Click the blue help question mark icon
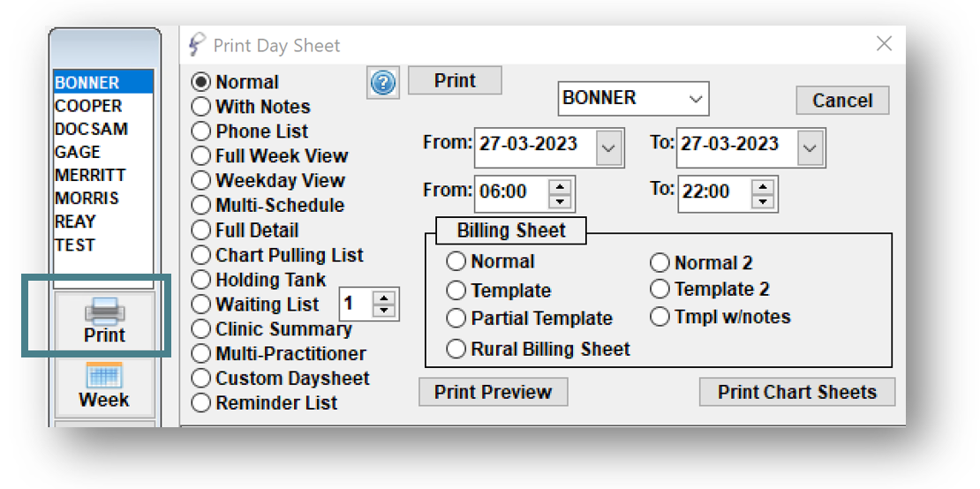 pos(383,83)
